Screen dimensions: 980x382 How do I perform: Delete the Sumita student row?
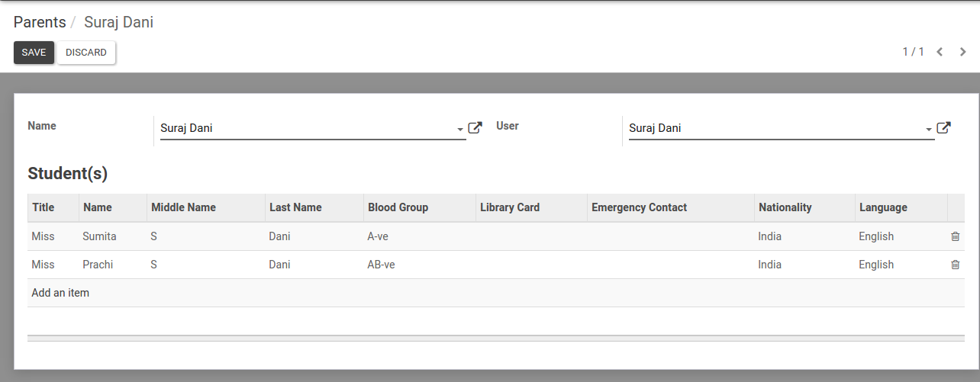pyautogui.click(x=955, y=236)
